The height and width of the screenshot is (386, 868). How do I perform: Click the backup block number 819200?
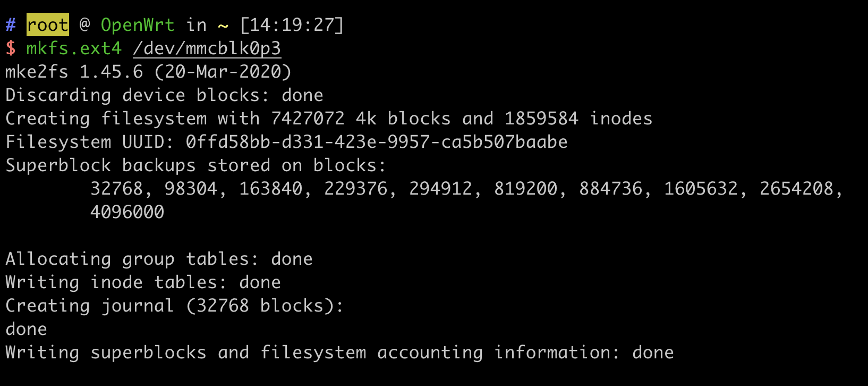[525, 189]
